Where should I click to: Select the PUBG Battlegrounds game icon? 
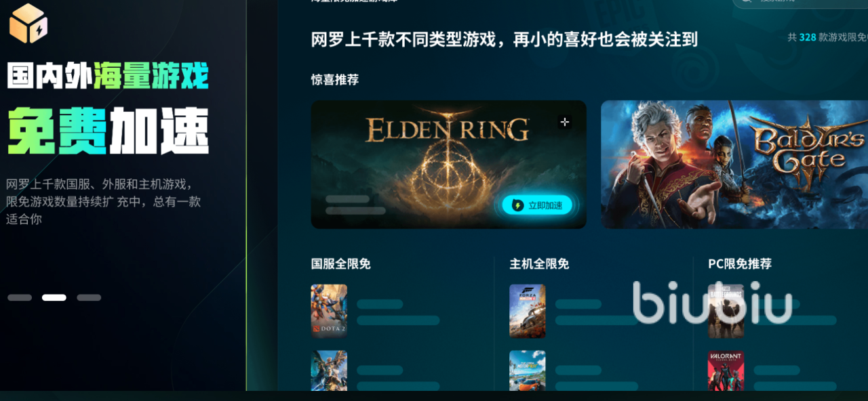tap(726, 311)
